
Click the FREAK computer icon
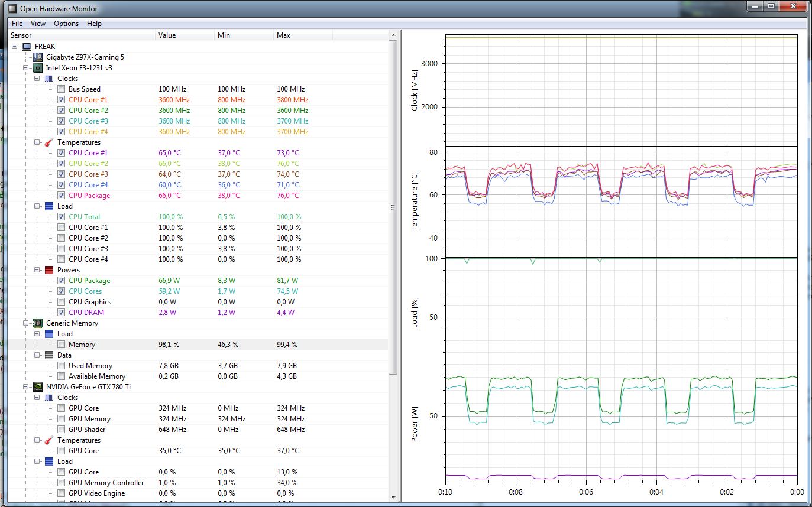27,47
